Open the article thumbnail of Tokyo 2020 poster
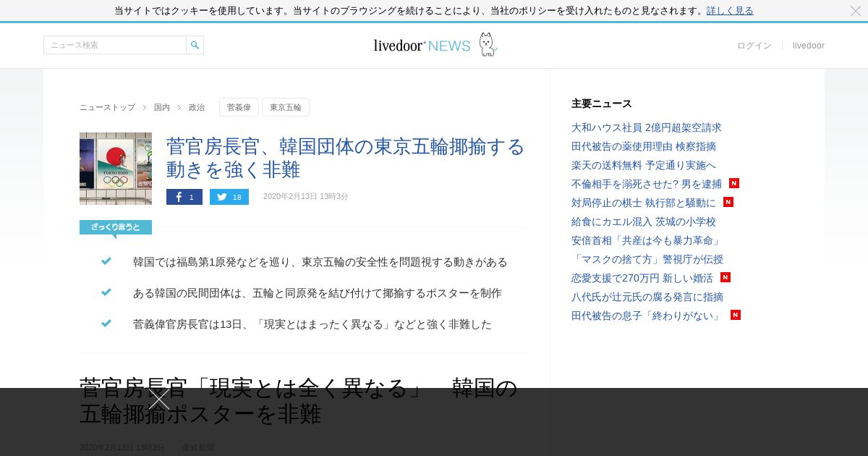Screen dimensions: 868x456 pos(116,169)
